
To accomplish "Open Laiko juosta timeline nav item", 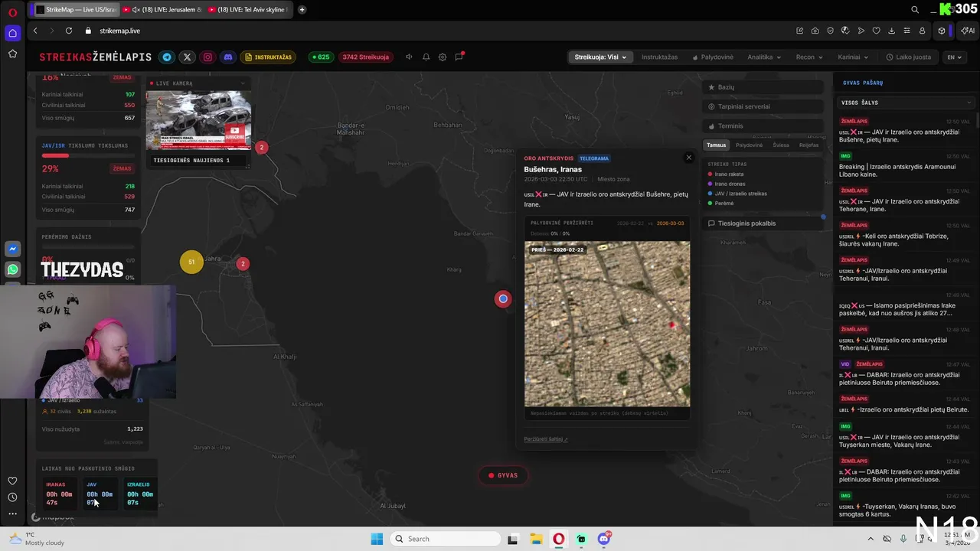I will [909, 57].
